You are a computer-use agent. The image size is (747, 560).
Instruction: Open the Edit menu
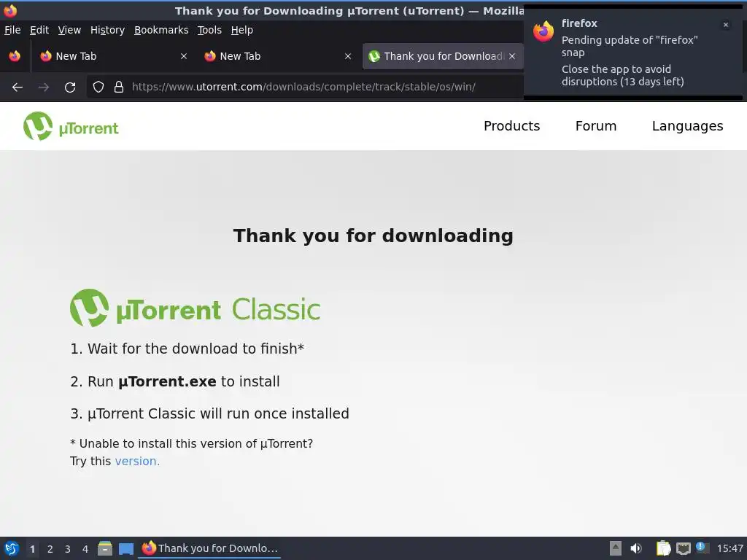pos(39,30)
